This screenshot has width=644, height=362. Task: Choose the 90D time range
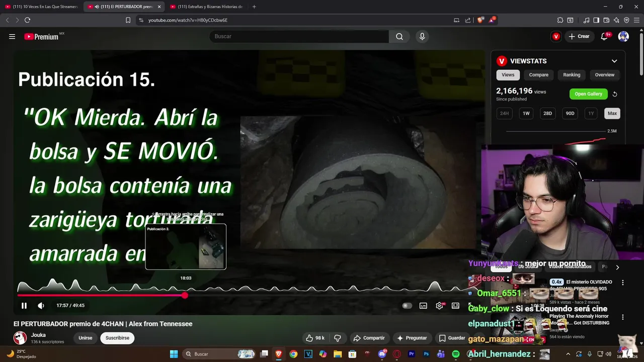[x=570, y=113]
